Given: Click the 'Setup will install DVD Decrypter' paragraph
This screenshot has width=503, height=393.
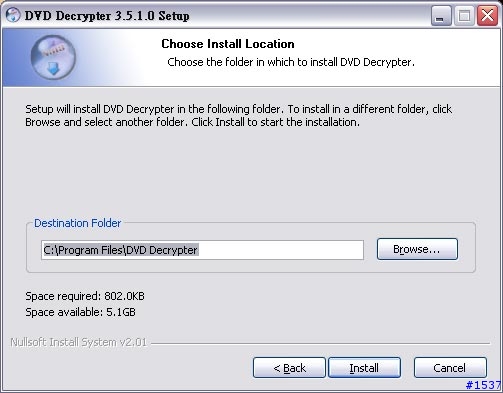Looking at the screenshot, I should tap(239, 116).
